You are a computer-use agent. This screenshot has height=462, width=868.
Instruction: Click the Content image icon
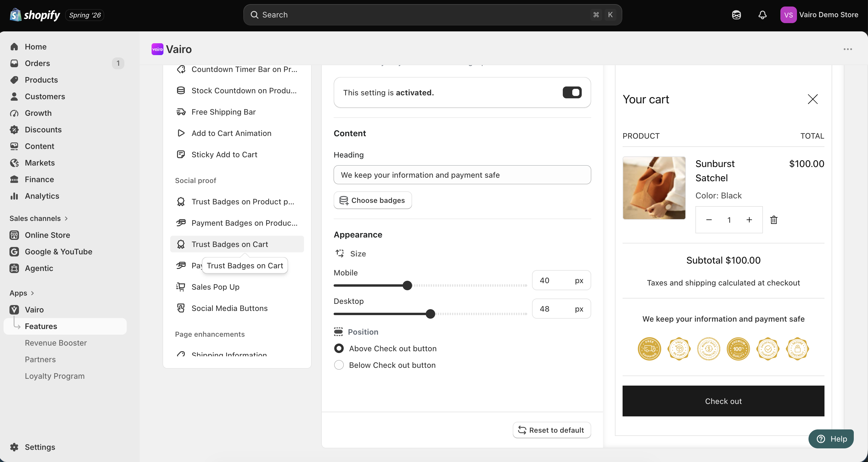(14, 146)
